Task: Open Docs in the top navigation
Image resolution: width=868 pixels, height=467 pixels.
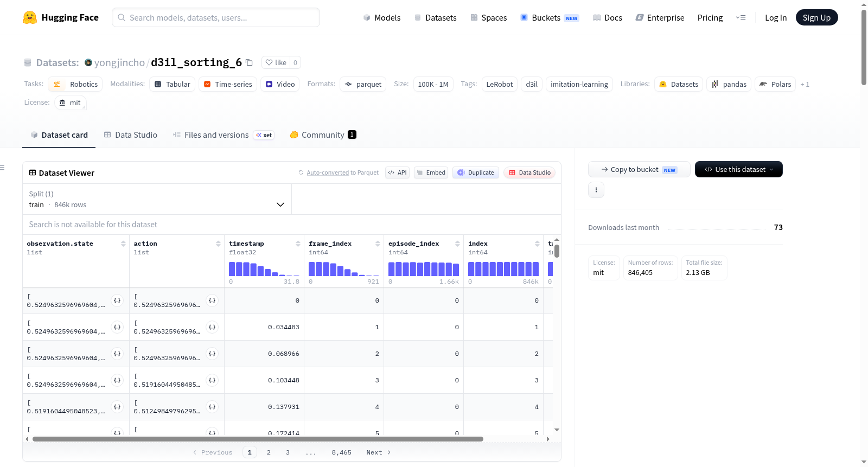Action: (x=608, y=18)
